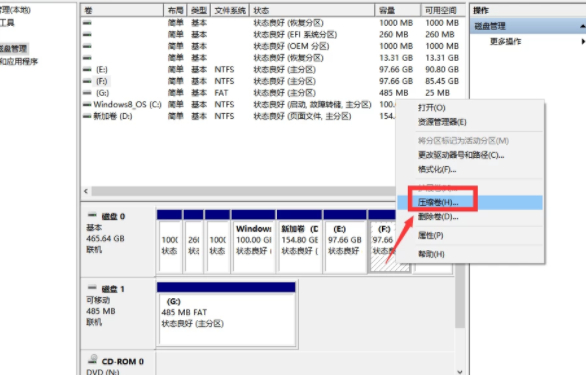Sort by the 可用空间 column header
This screenshot has height=375, width=586.
tap(443, 10)
